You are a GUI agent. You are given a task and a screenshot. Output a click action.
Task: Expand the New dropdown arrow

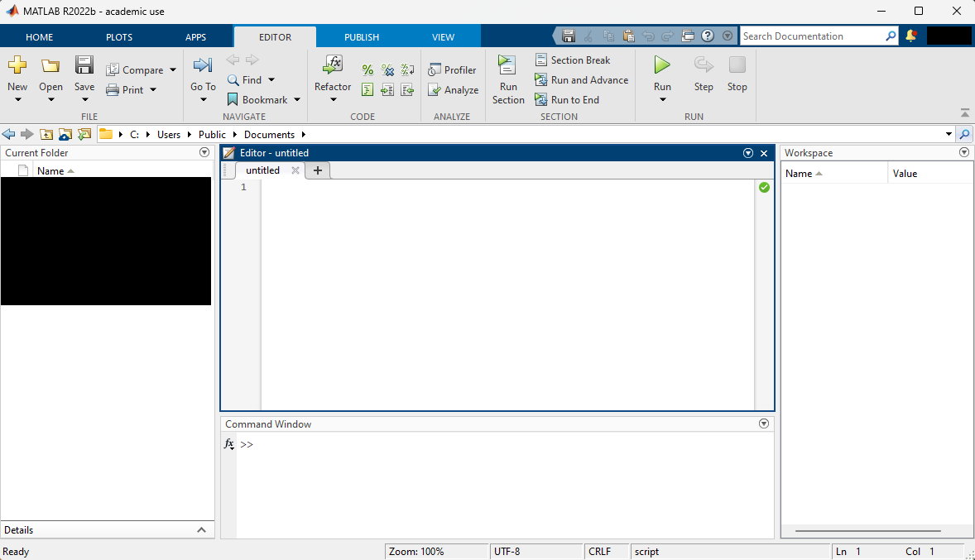(17, 99)
